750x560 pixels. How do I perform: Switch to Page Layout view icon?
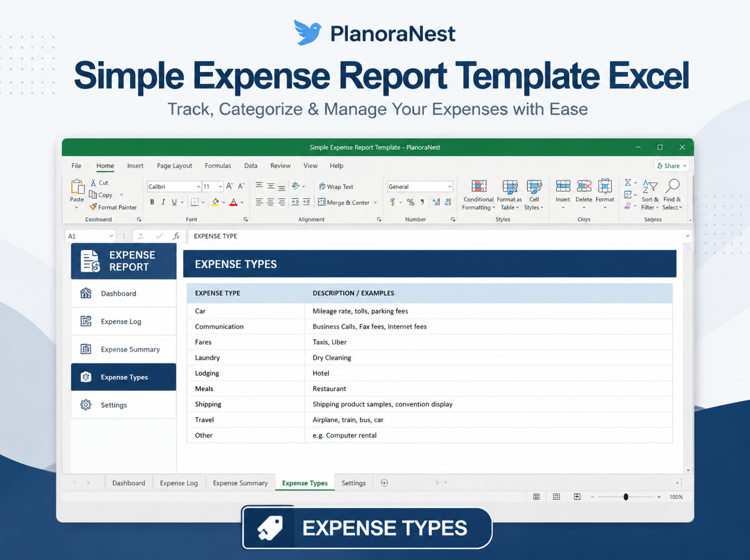[x=557, y=497]
